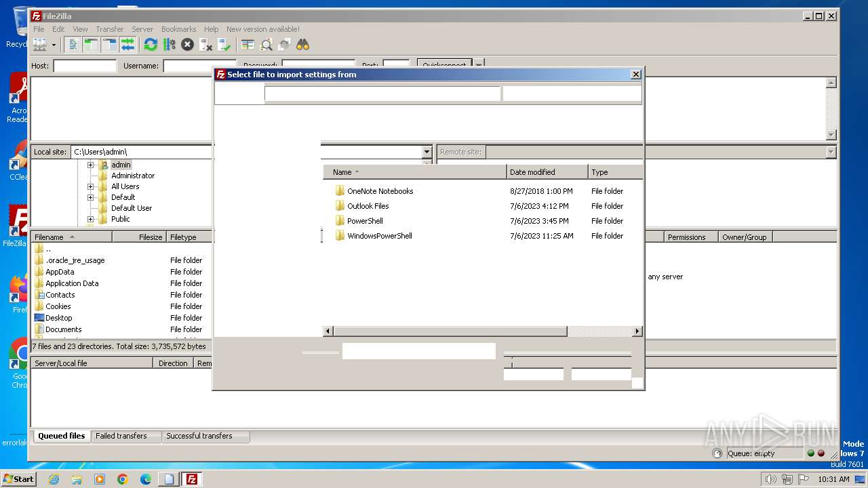Select Default User in local tree

click(132, 208)
